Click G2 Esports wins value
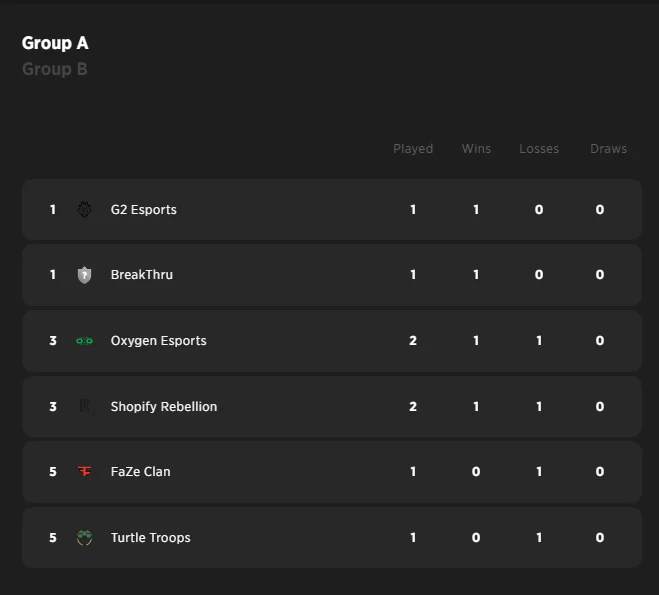 click(x=476, y=210)
